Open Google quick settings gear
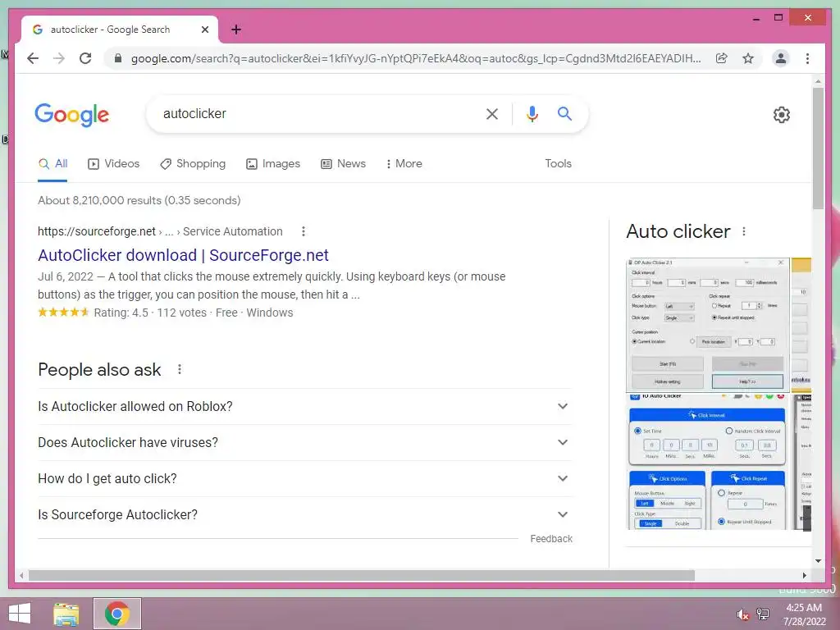The width and height of the screenshot is (840, 630). point(782,115)
